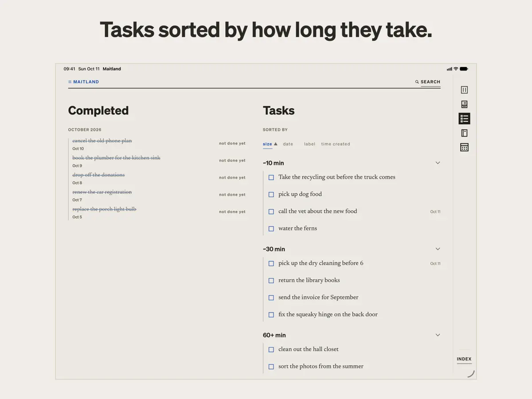Check off 'send the invoice for September'
532x399 pixels.
click(x=271, y=297)
